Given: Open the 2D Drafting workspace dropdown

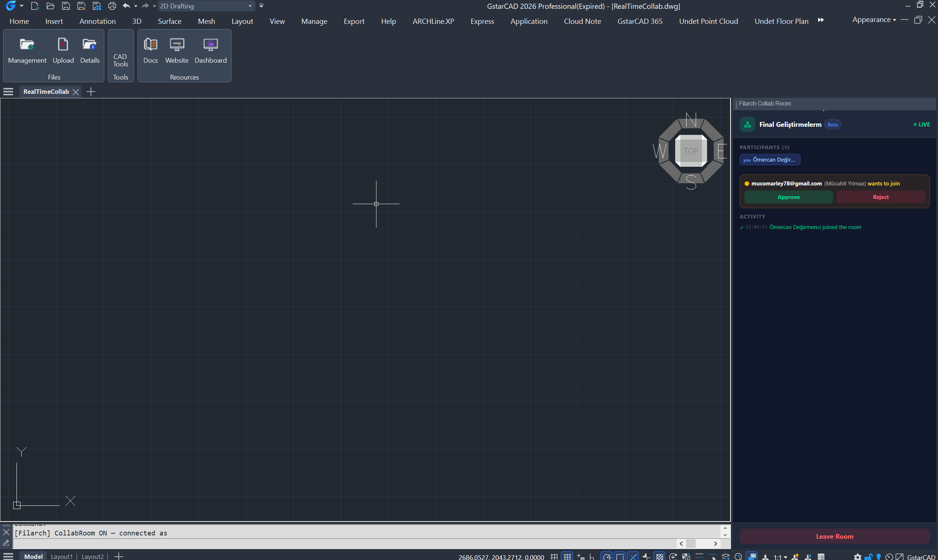Looking at the screenshot, I should tap(206, 5).
